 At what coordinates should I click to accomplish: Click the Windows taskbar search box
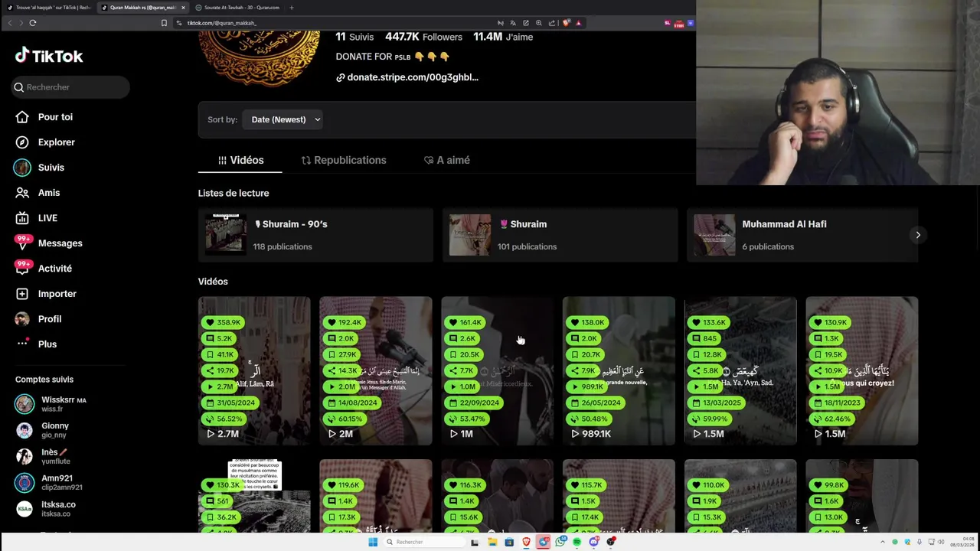click(423, 542)
